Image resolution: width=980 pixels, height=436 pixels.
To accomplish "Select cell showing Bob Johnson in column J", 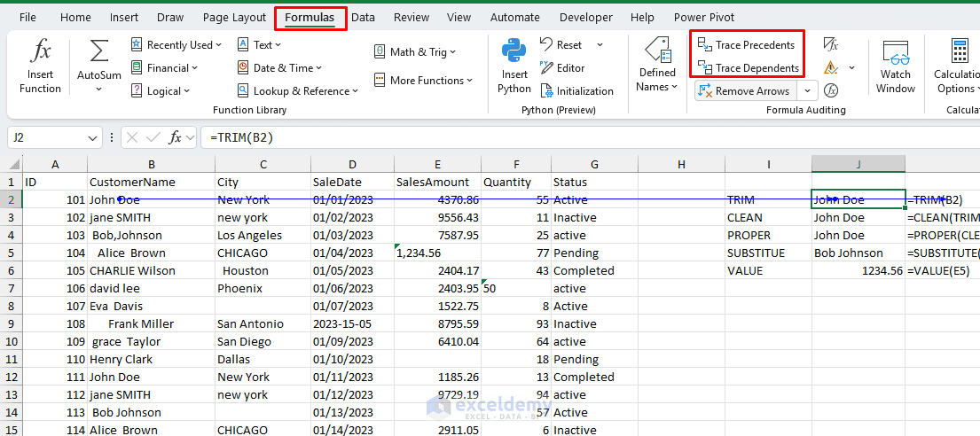I will [858, 253].
